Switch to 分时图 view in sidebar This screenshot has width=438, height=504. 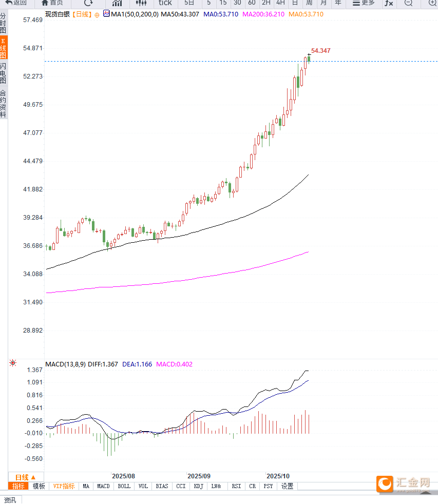pos(3,24)
